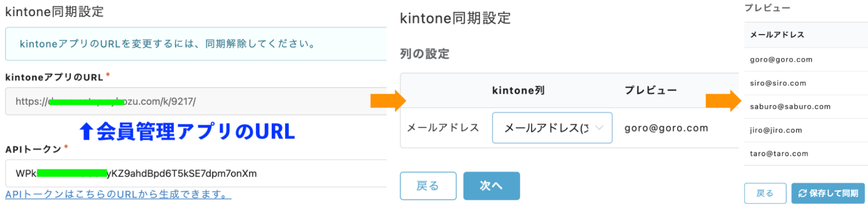Click the blue up-arrow annotation icon
Screen dimensions: 868x207
[86, 131]
